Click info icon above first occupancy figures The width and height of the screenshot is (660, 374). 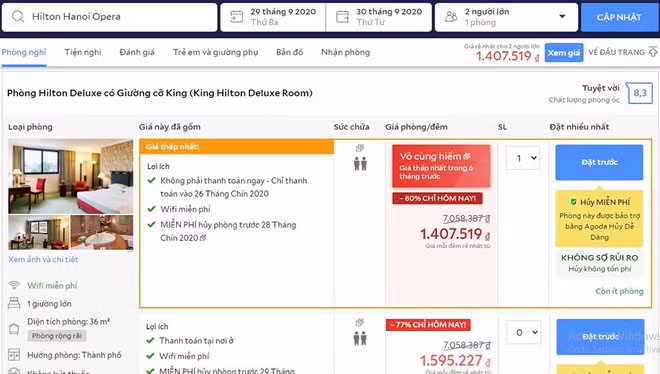359,148
